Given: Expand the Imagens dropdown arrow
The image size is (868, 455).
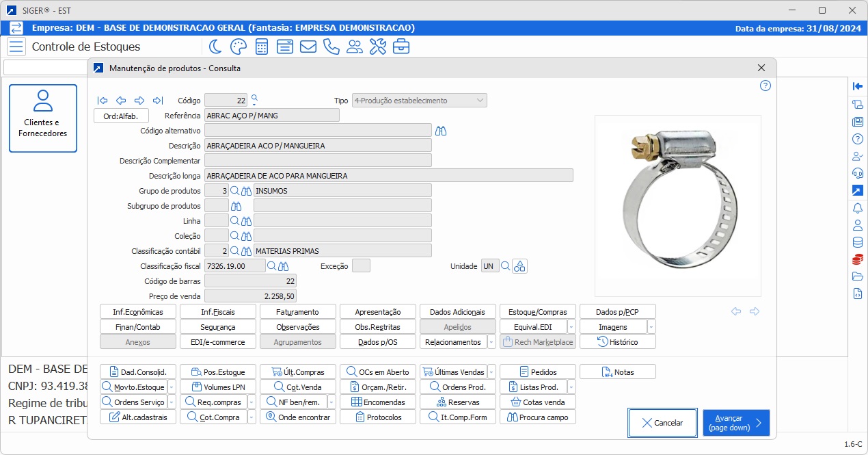Looking at the screenshot, I should tap(651, 327).
